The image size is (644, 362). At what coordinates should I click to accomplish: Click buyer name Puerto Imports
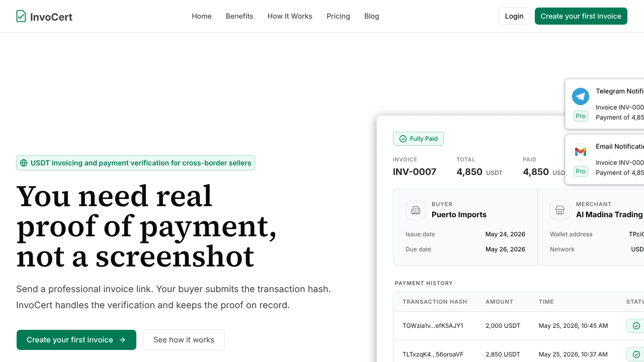[x=459, y=215]
